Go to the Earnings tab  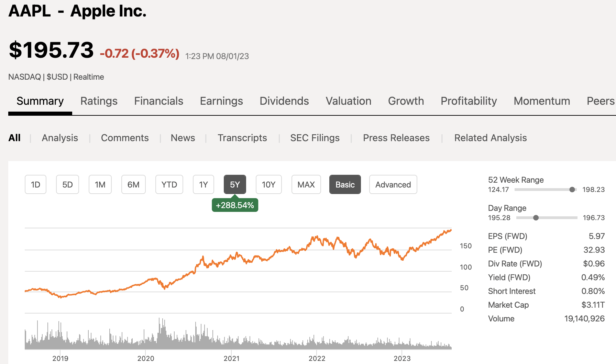coord(221,101)
